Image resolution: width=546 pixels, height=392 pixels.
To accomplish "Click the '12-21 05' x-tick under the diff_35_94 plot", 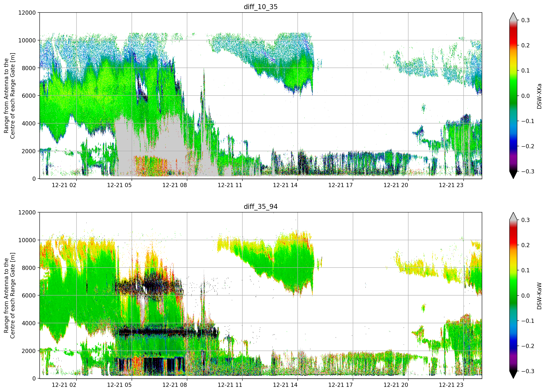I will pos(120,385).
